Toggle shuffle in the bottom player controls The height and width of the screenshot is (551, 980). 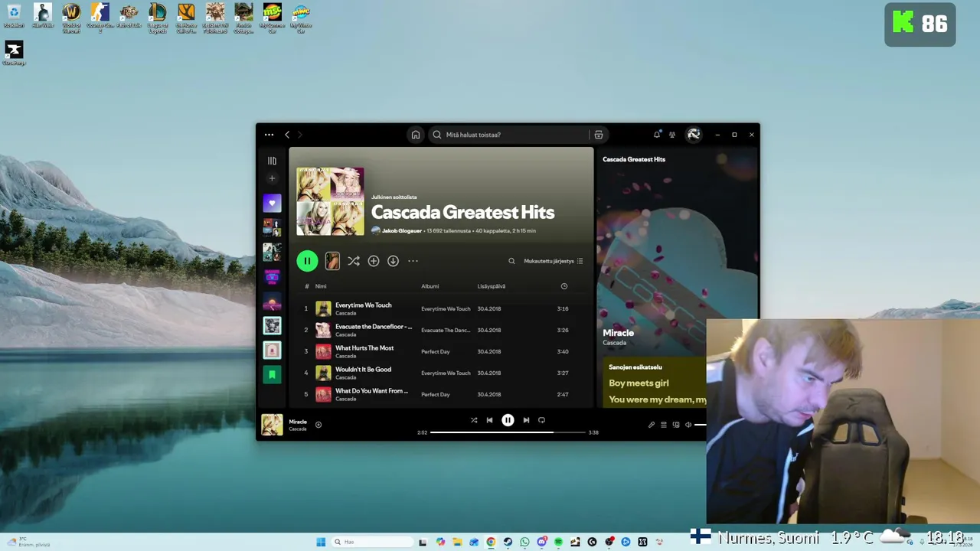(x=474, y=420)
